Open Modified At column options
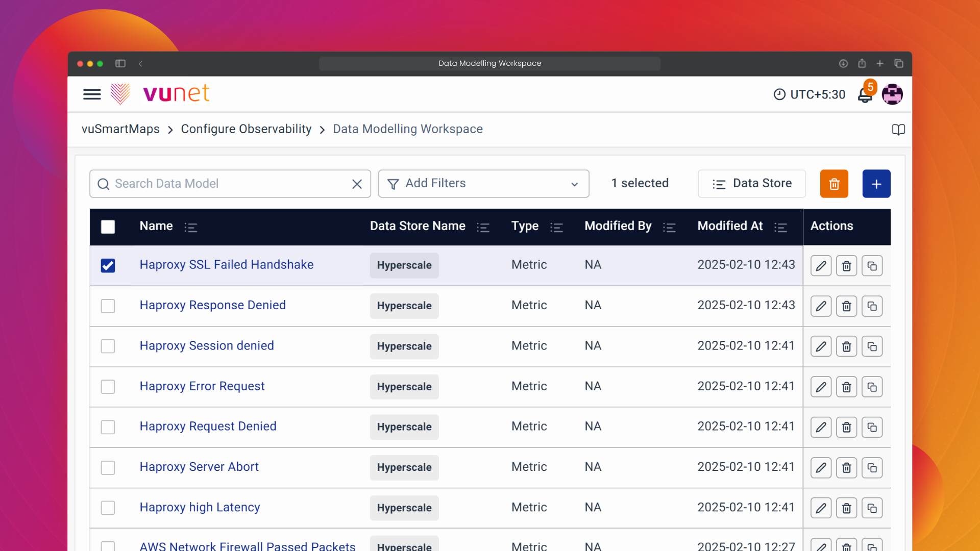980x551 pixels. [x=780, y=227]
